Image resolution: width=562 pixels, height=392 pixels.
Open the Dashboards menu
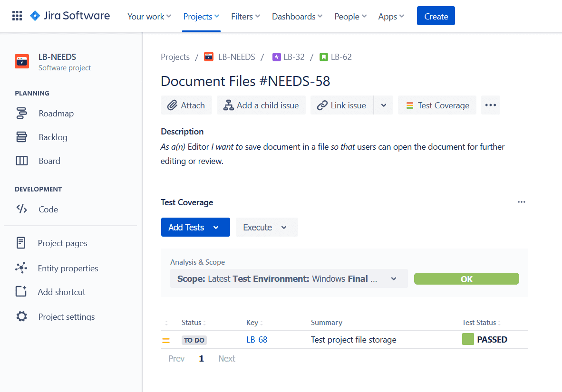(x=297, y=17)
